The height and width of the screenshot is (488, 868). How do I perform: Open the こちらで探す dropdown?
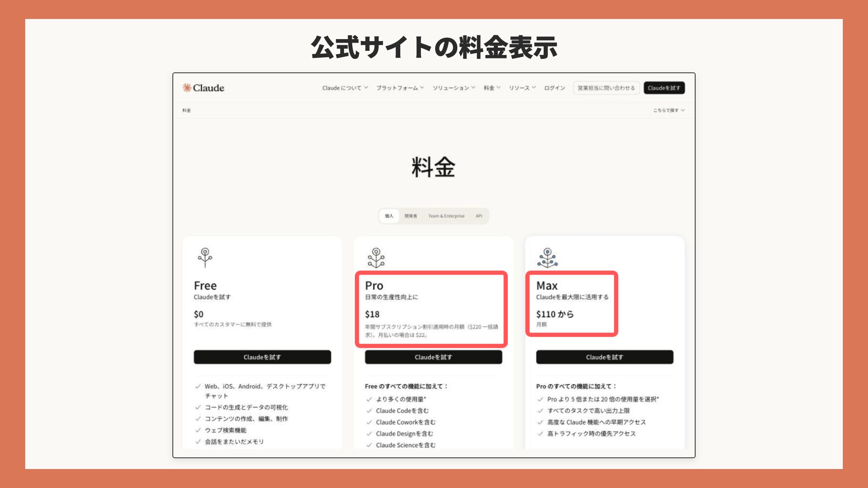[669, 110]
